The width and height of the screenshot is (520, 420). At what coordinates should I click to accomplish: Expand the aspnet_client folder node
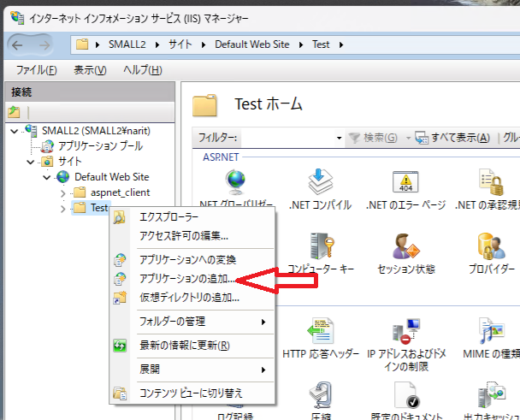tap(62, 192)
